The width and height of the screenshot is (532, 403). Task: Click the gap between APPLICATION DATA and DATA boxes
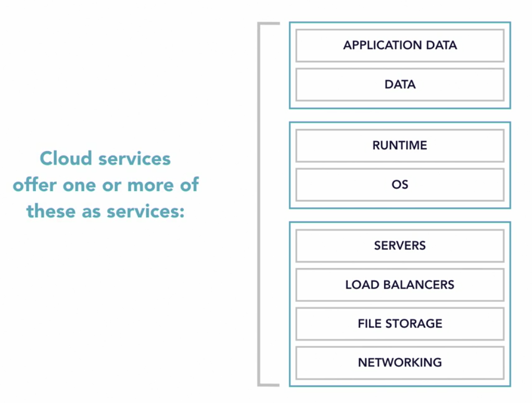[x=400, y=65]
